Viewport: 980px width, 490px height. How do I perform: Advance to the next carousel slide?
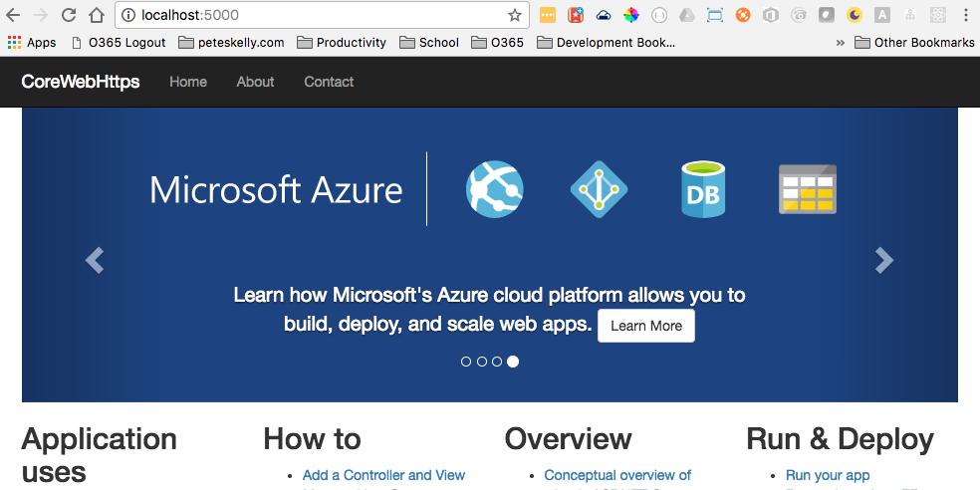[x=884, y=260]
